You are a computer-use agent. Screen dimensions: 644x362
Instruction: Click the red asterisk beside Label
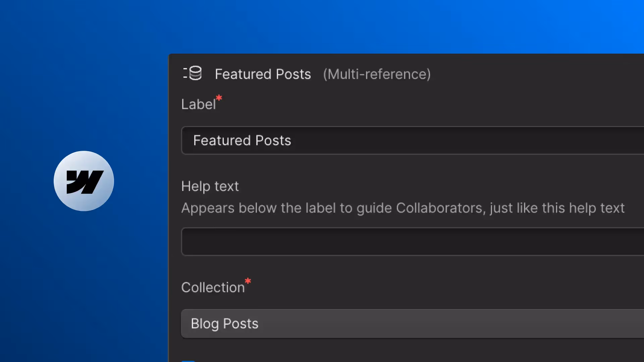(219, 98)
